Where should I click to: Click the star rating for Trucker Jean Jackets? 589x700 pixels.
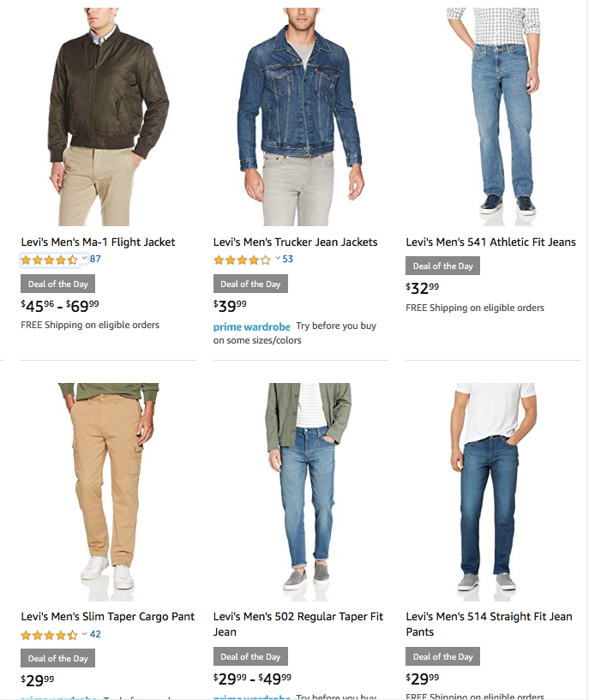(242, 260)
